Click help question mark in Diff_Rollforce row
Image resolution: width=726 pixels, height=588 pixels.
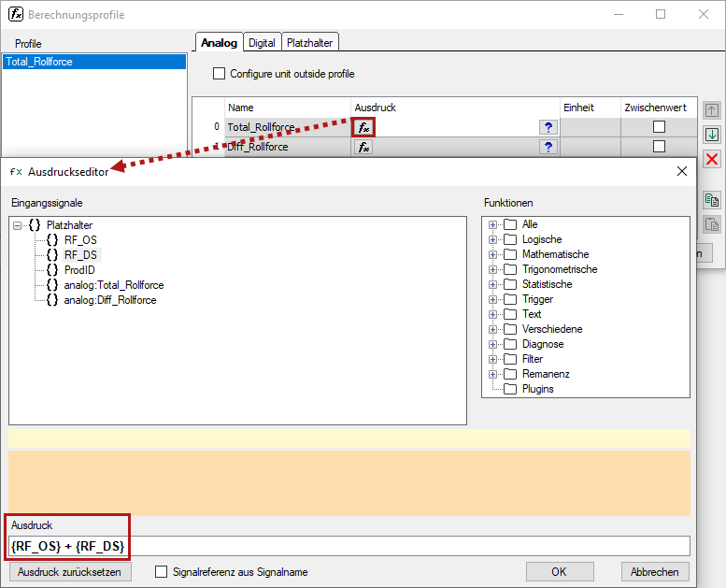pyautogui.click(x=548, y=147)
